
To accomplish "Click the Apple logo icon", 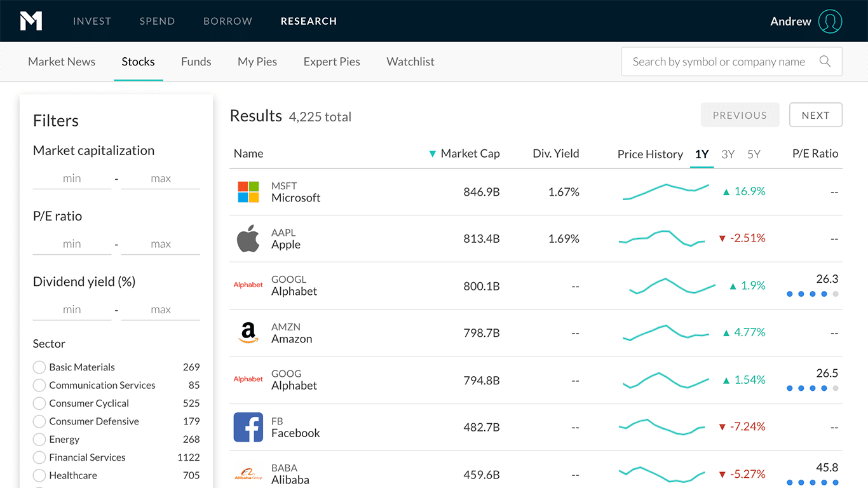I will (x=248, y=238).
